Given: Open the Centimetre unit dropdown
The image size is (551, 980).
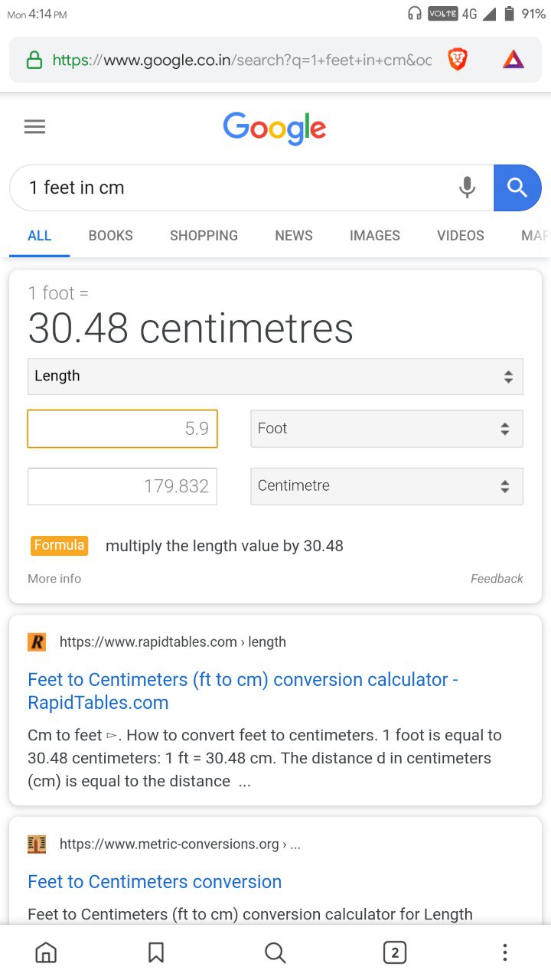Looking at the screenshot, I should tap(386, 486).
